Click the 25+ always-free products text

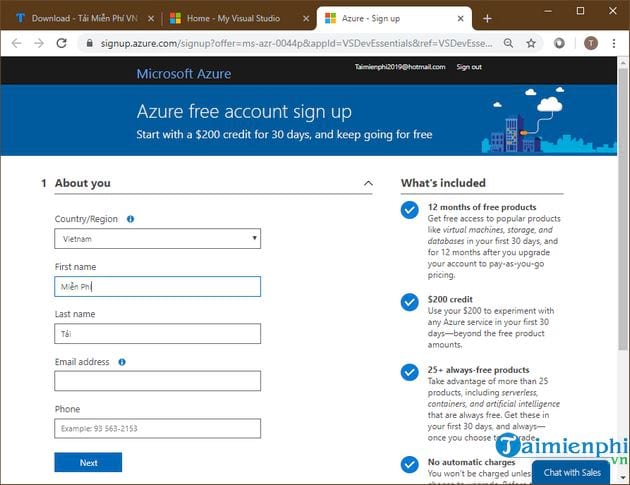point(478,370)
